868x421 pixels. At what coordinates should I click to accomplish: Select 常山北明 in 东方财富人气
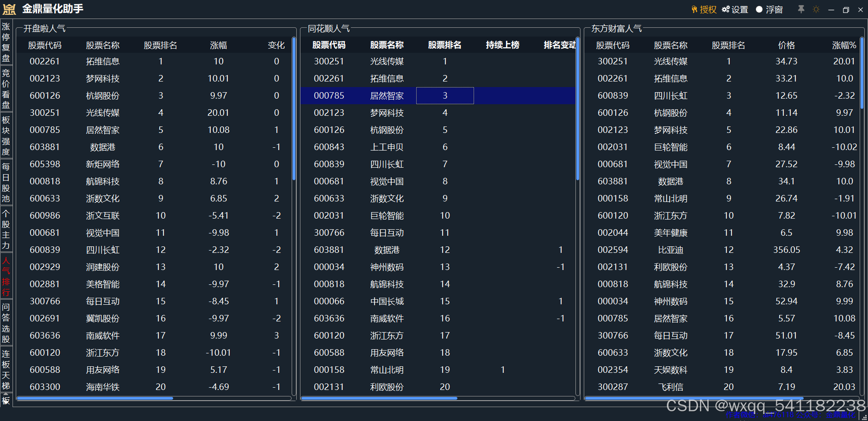pyautogui.click(x=671, y=198)
